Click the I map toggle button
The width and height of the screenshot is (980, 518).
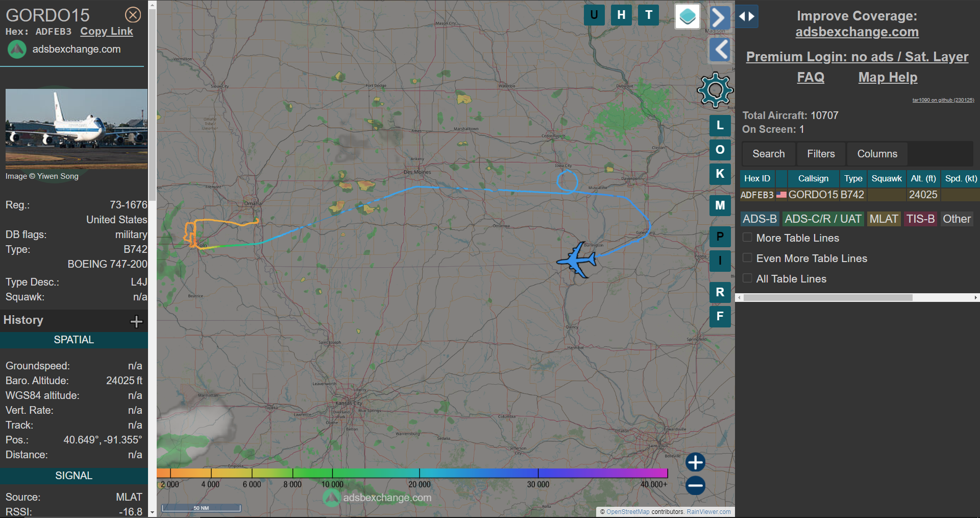(x=720, y=261)
